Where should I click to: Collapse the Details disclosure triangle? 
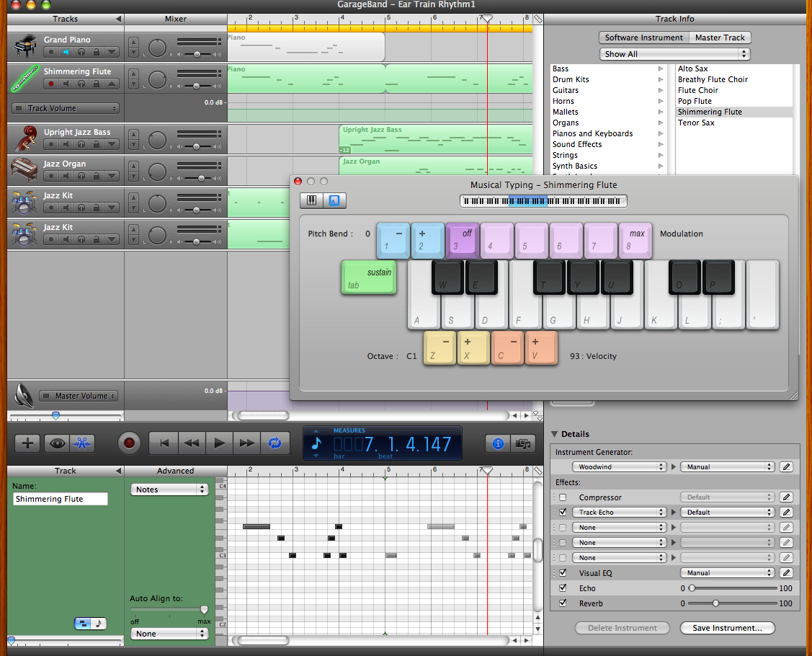click(555, 434)
